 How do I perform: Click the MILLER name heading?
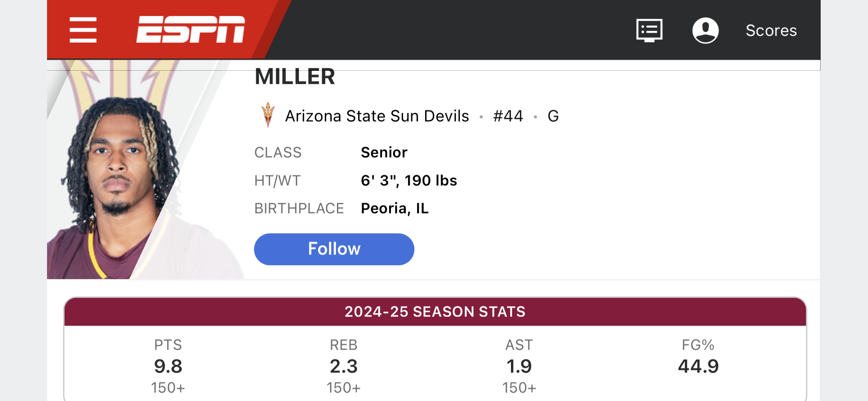295,77
